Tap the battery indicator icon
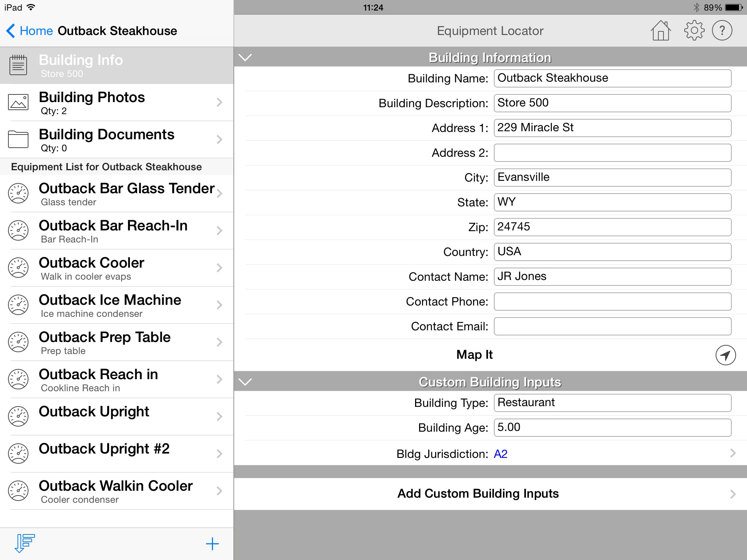Image resolution: width=747 pixels, height=560 pixels. tap(734, 7)
